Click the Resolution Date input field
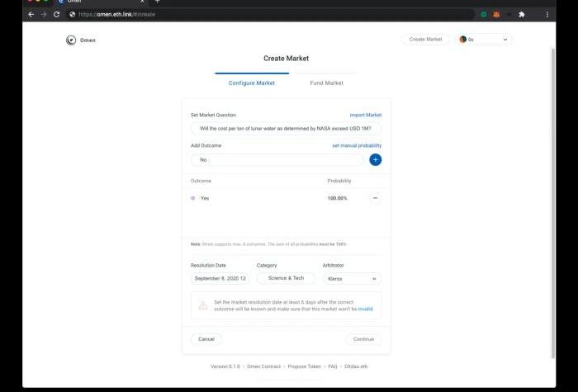This screenshot has height=392, width=578. [220, 279]
